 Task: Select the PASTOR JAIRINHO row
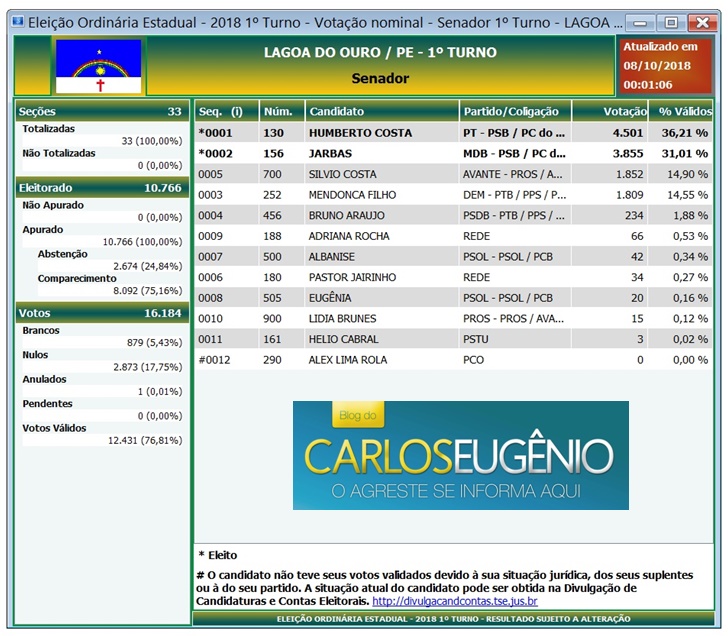click(x=453, y=277)
